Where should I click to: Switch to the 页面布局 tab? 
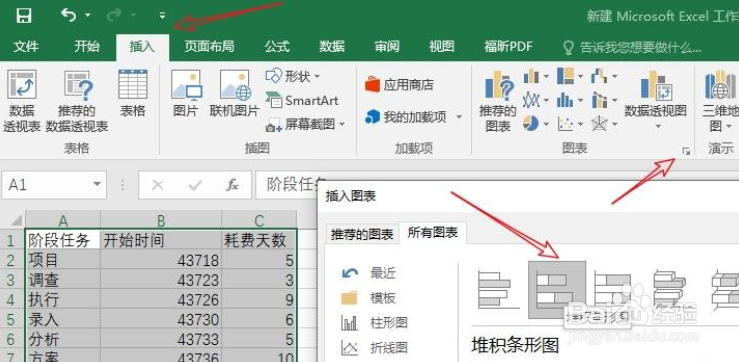point(209,46)
